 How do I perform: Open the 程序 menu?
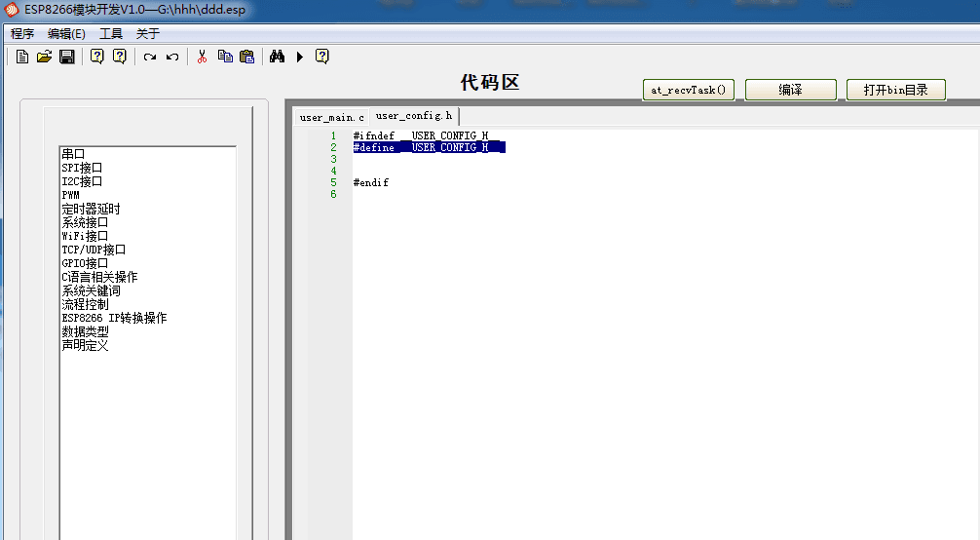click(x=22, y=33)
